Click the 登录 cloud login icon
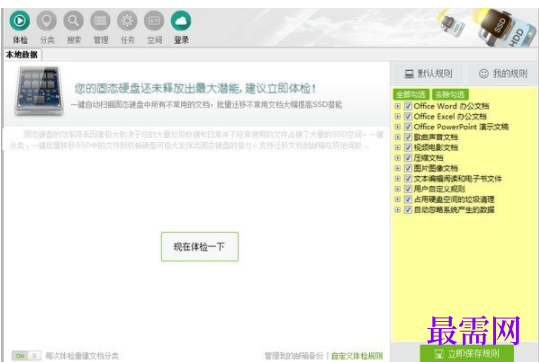Screen dimensions: 539x362 click(x=181, y=21)
